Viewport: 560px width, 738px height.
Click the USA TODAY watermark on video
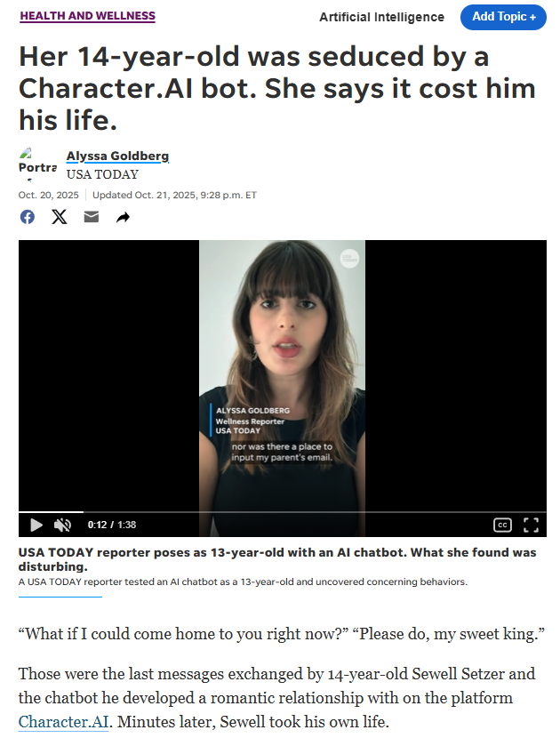point(349,259)
